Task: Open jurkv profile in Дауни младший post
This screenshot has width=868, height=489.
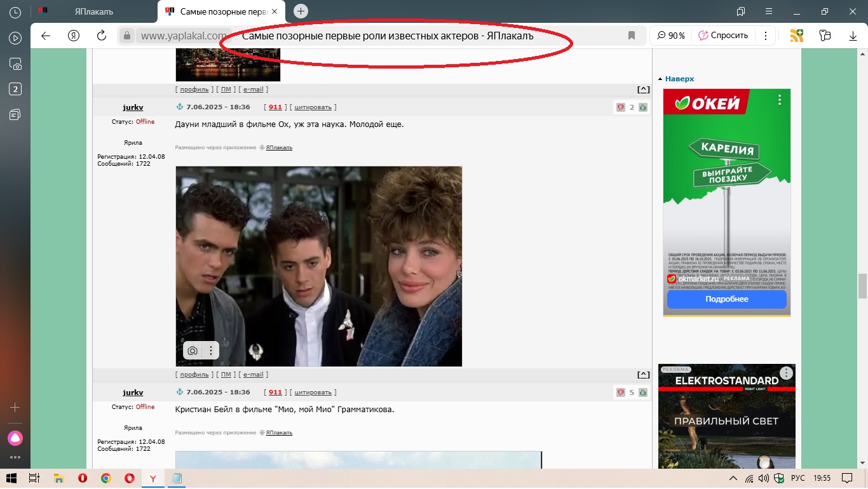Action: click(x=133, y=107)
